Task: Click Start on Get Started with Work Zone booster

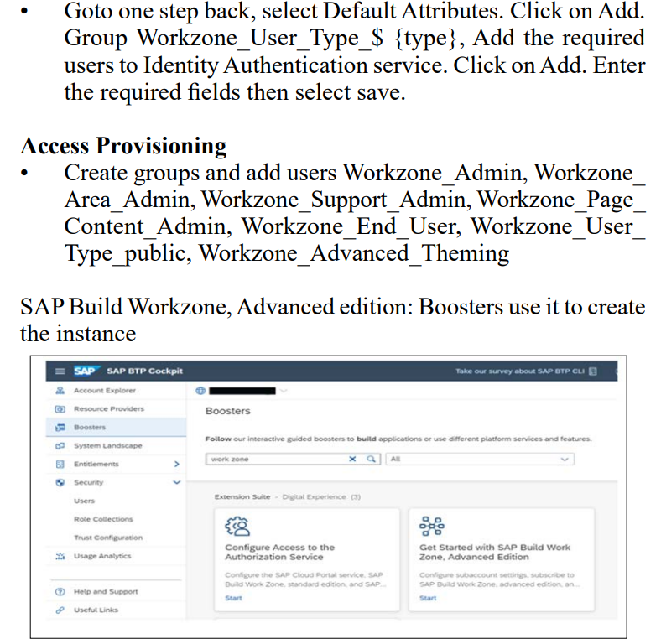Action: 428,598
